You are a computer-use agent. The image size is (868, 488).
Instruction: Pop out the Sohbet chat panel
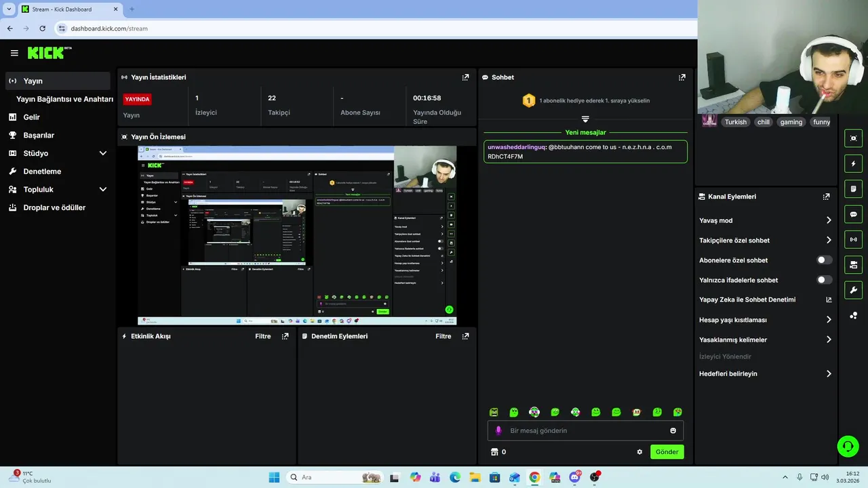click(x=682, y=77)
